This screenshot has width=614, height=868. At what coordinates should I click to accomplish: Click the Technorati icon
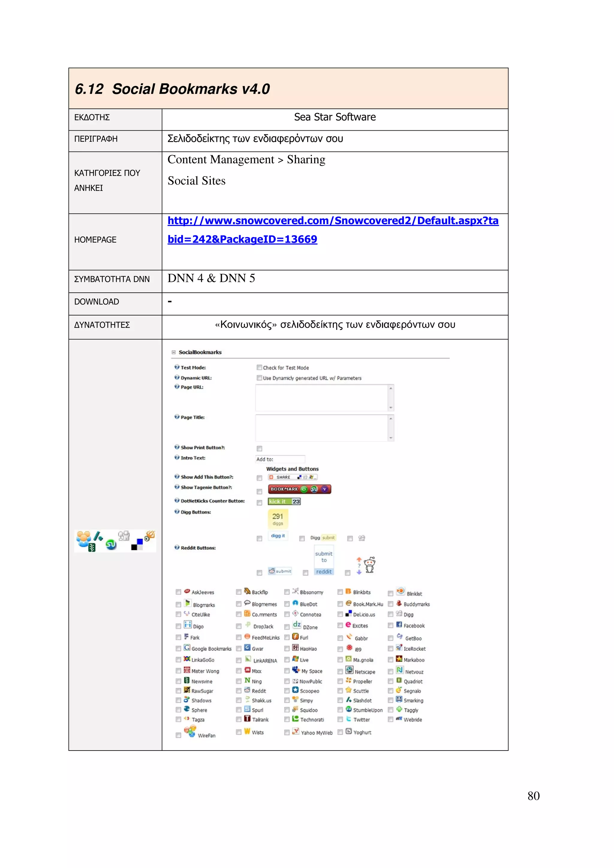click(x=296, y=718)
